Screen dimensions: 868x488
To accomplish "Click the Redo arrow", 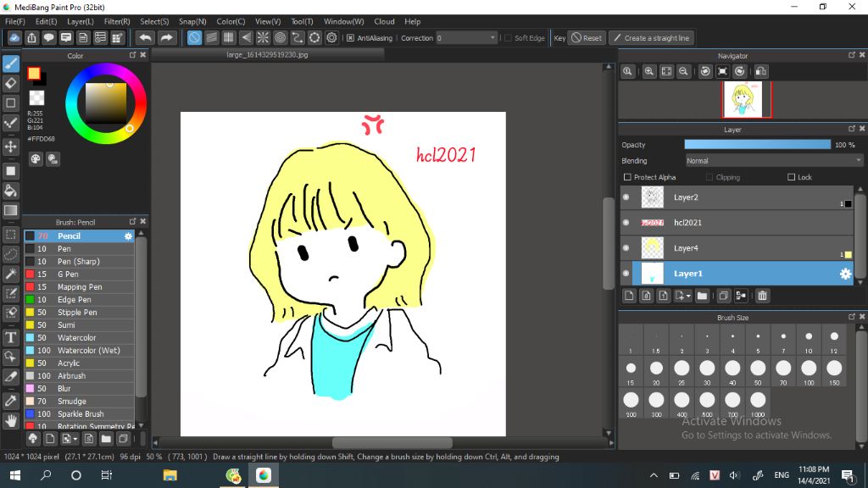I will 166,37.
